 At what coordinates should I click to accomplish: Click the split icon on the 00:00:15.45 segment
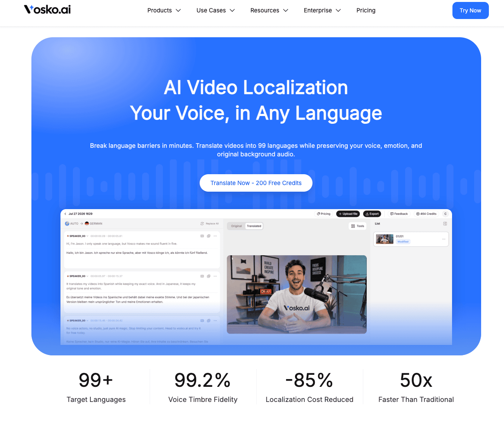click(x=202, y=320)
